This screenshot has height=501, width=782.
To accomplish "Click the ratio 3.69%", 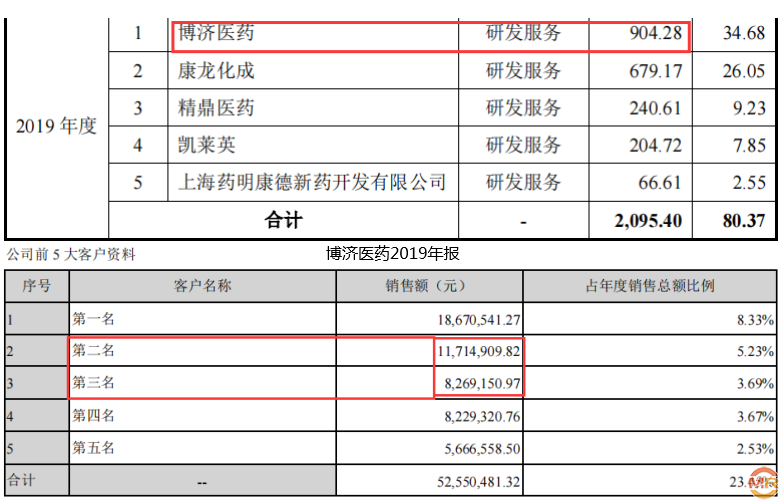I will click(x=756, y=384).
